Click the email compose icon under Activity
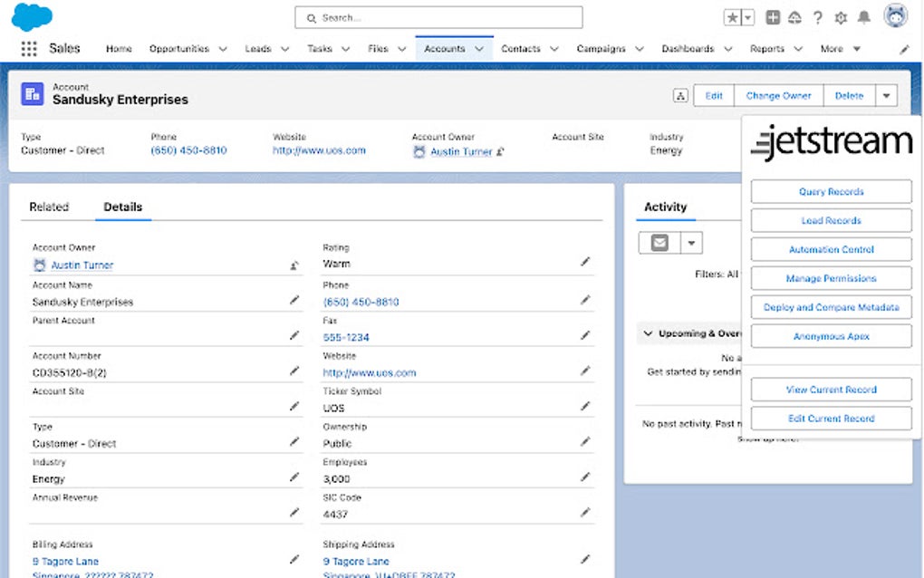Image resolution: width=924 pixels, height=578 pixels. [659, 242]
